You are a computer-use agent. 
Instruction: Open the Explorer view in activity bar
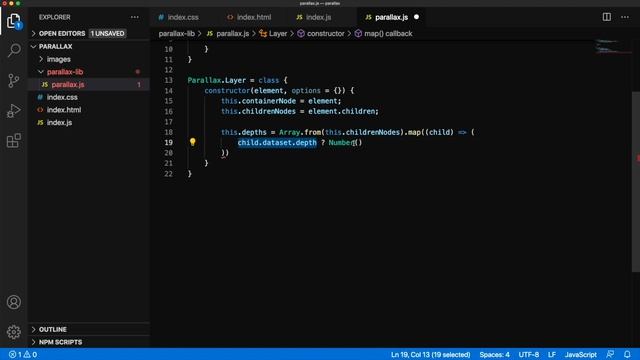point(13,21)
